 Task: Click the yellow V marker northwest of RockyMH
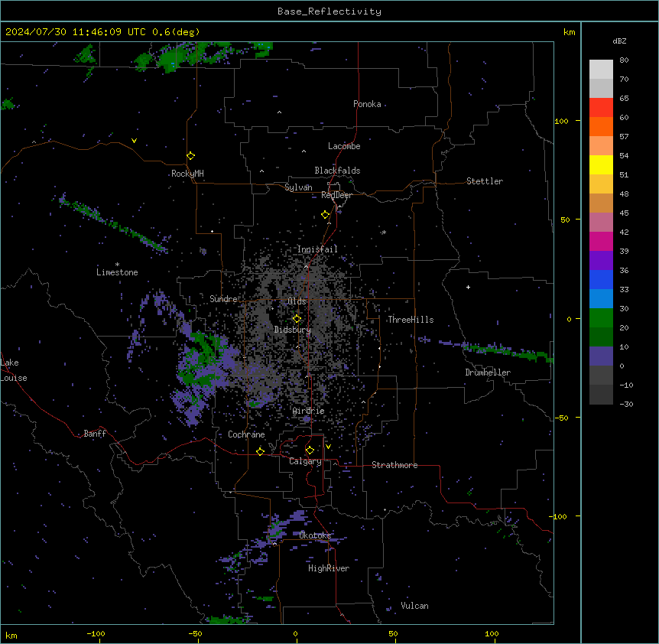tap(134, 141)
